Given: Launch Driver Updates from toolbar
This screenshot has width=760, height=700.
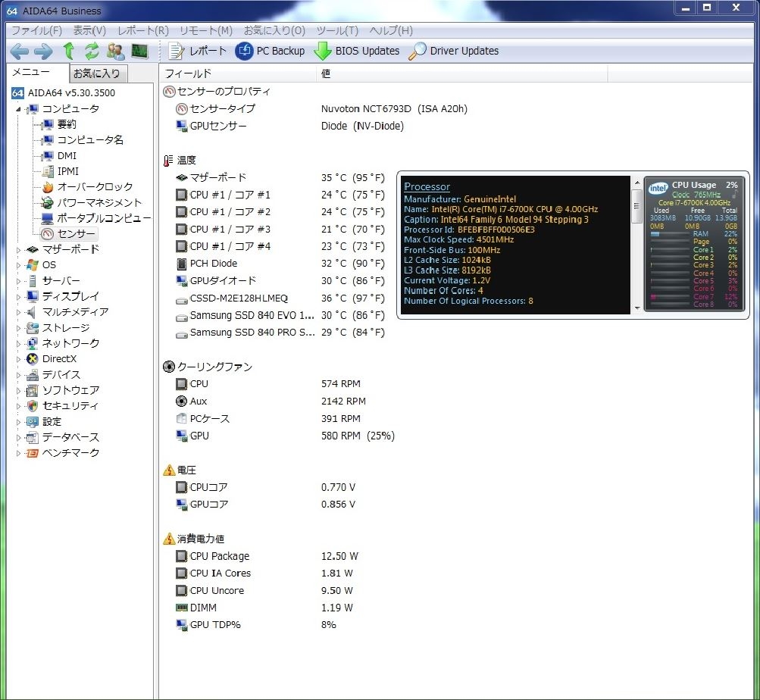Looking at the screenshot, I should [454, 52].
